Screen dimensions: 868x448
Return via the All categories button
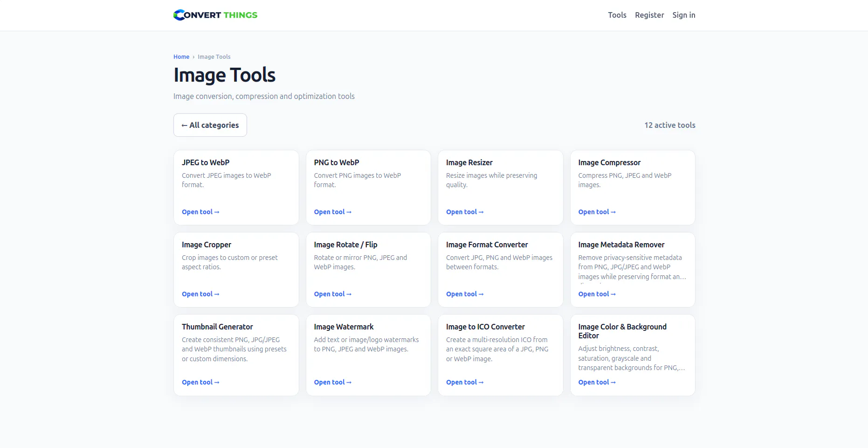[x=210, y=125]
